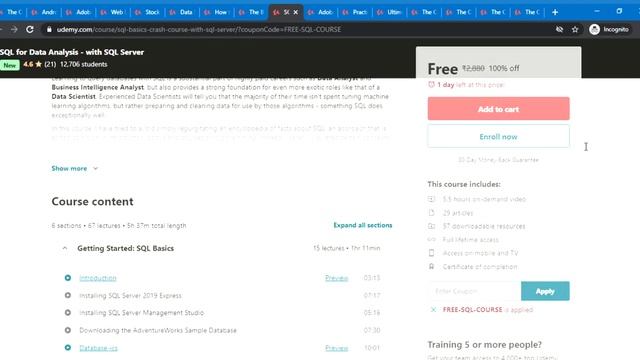
Task: Expand the description with Show more
Action: click(x=69, y=169)
